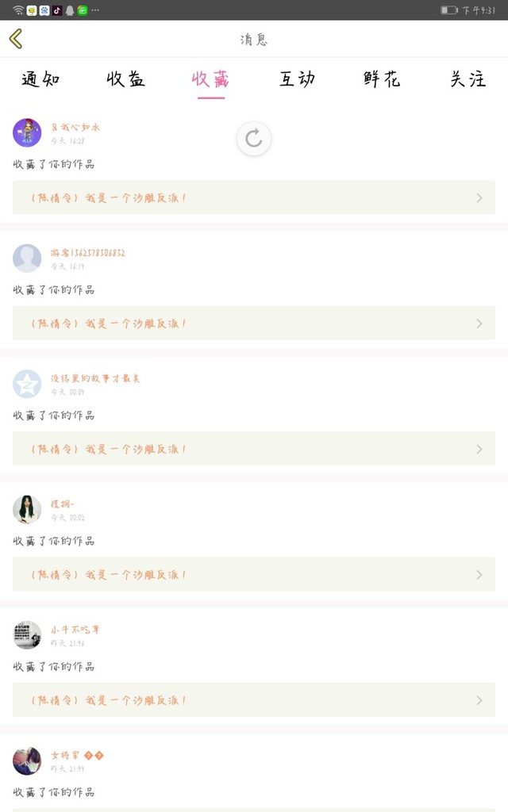
Task: Open the green-haired girl avatar
Action: point(27,509)
